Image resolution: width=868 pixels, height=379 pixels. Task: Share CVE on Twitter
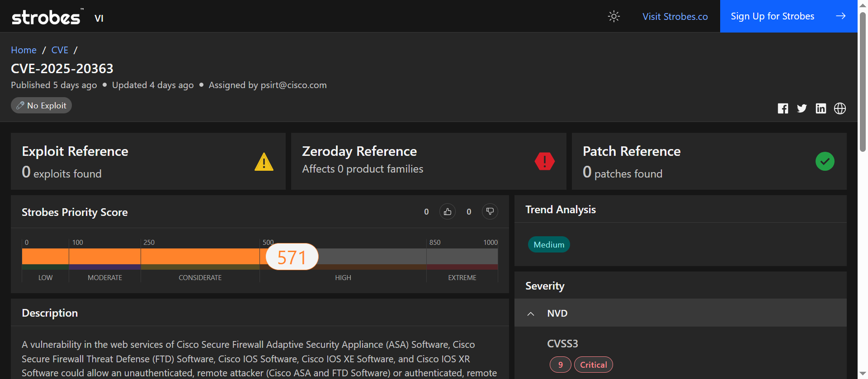click(x=802, y=108)
